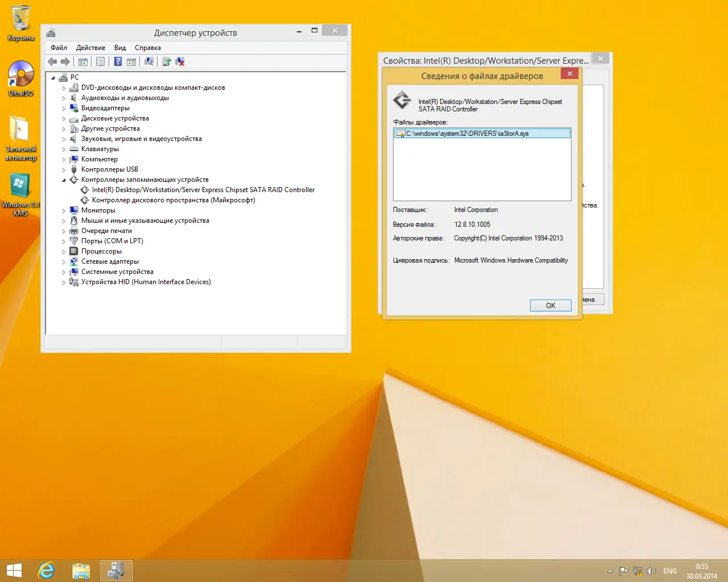Click the Клавиатуры keyboard icon
Viewport: 728px width, 582px height.
pos(73,149)
